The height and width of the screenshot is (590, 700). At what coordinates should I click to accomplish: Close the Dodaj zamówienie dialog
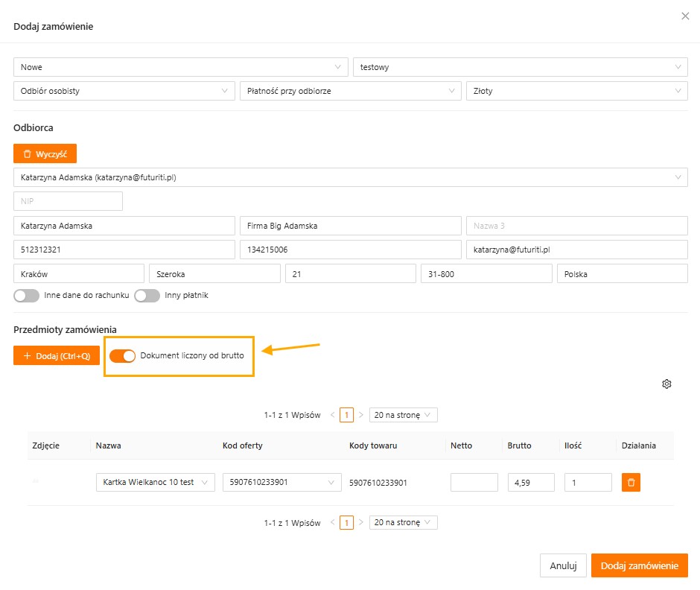(x=685, y=16)
